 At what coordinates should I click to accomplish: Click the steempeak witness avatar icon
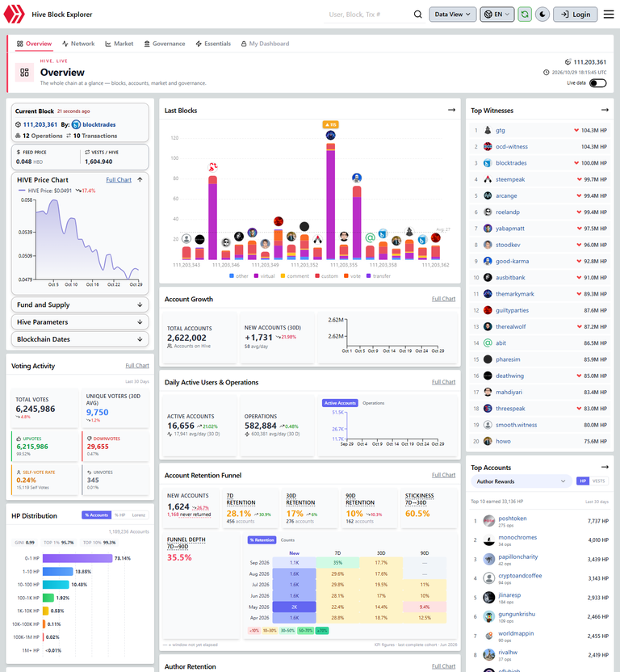(x=488, y=179)
